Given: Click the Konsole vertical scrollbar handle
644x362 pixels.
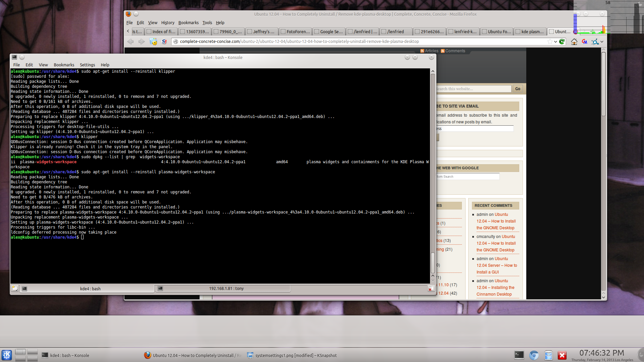Looking at the screenshot, I should (x=433, y=263).
